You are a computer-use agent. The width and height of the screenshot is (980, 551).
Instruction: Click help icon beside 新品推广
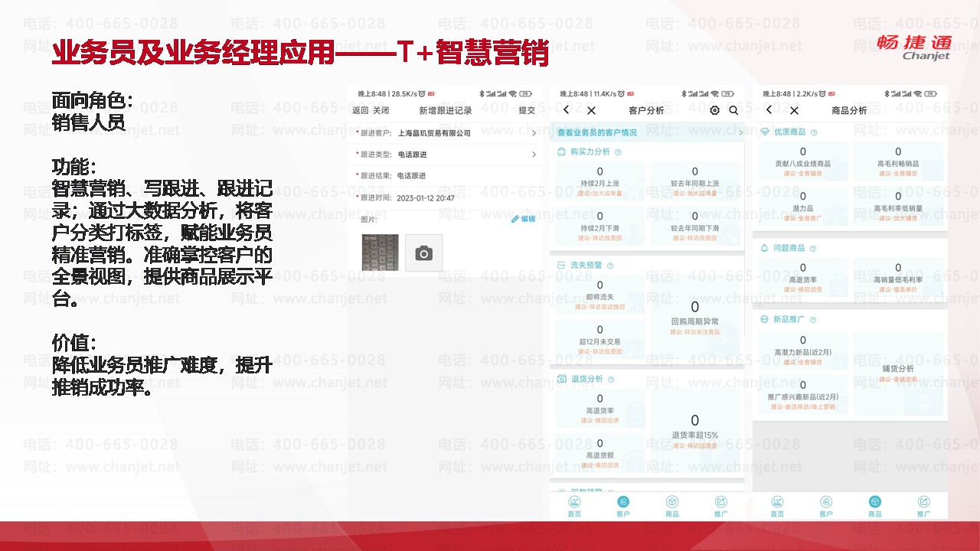pyautogui.click(x=814, y=319)
